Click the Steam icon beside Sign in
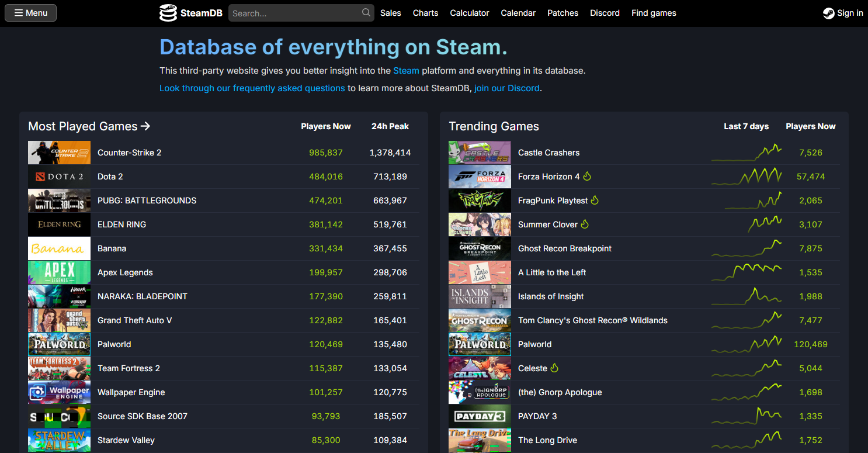This screenshot has width=868, height=453. pyautogui.click(x=829, y=12)
